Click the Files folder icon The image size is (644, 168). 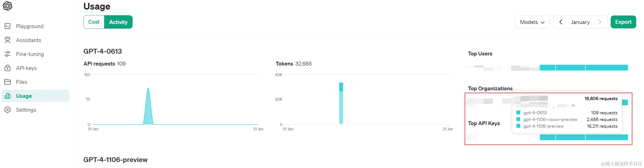pyautogui.click(x=8, y=82)
